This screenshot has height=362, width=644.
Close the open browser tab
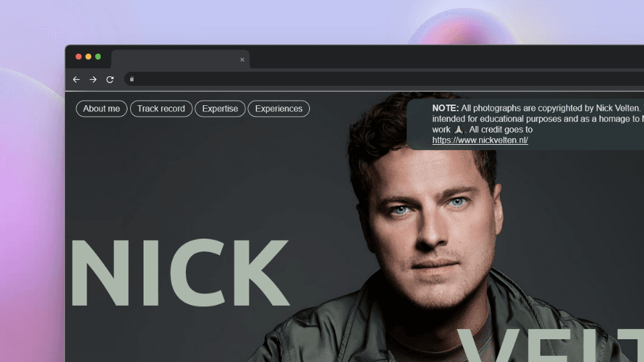pos(242,60)
